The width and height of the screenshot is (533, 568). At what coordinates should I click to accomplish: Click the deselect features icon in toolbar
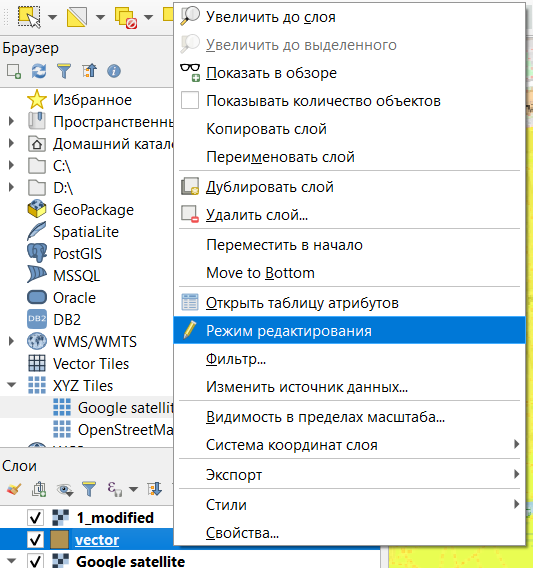125,17
